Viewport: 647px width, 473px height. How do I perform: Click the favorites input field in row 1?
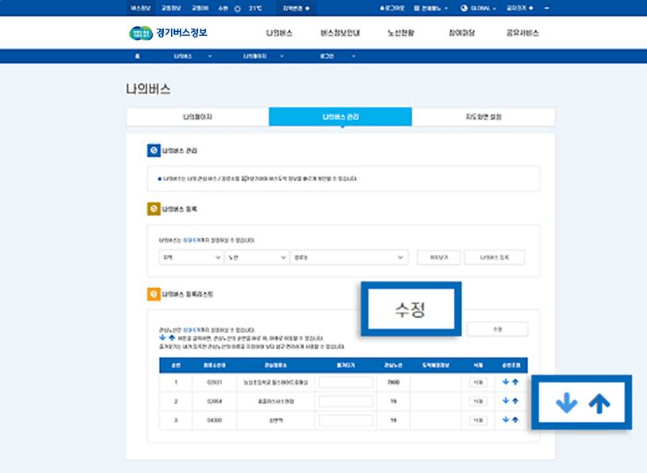[346, 382]
